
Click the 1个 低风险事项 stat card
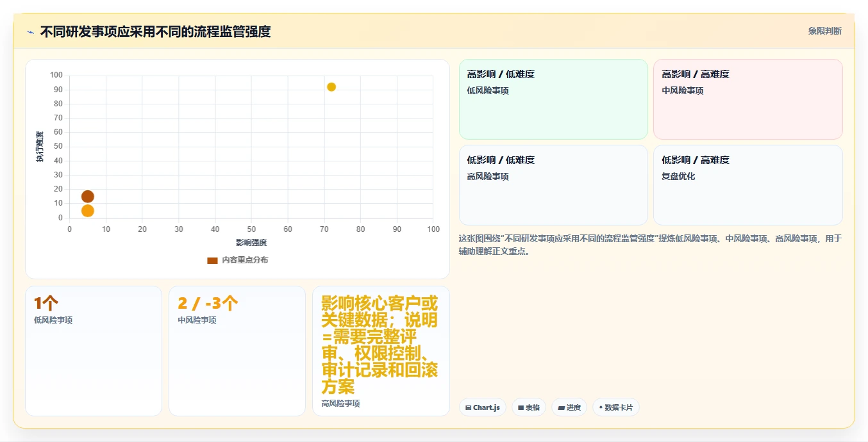[94, 351]
